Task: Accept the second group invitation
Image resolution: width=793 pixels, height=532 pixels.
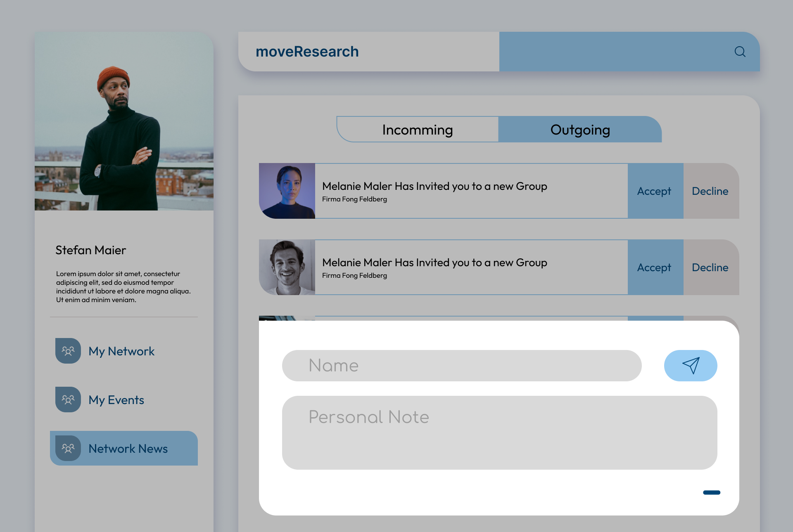Action: click(655, 267)
